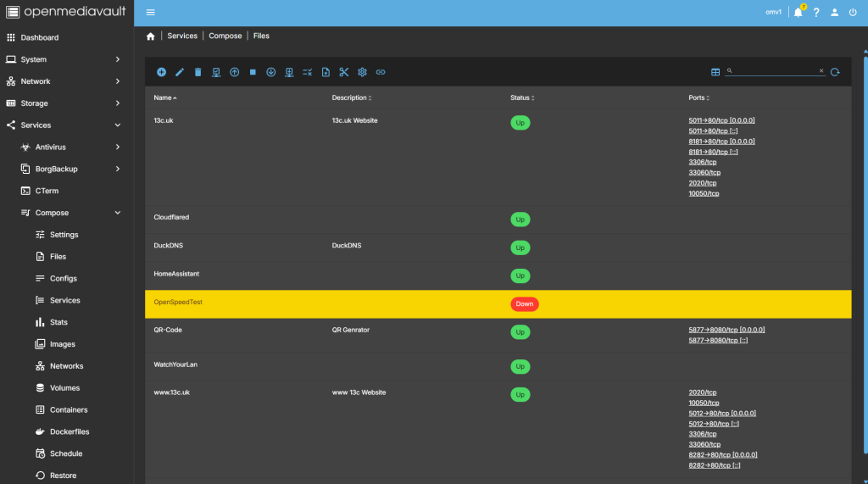Sort table by Status column
Viewport: 868px width, 484px height.
(522, 97)
